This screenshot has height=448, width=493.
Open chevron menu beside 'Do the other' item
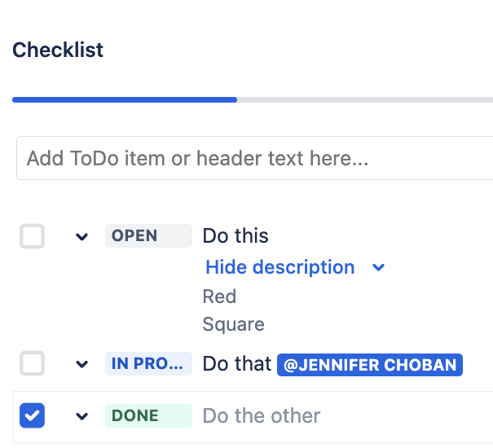point(81,416)
